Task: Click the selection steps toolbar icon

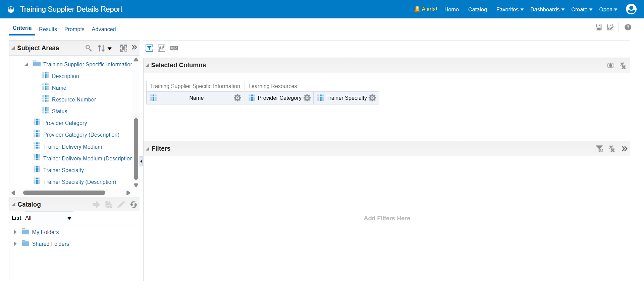Action: coord(162,48)
